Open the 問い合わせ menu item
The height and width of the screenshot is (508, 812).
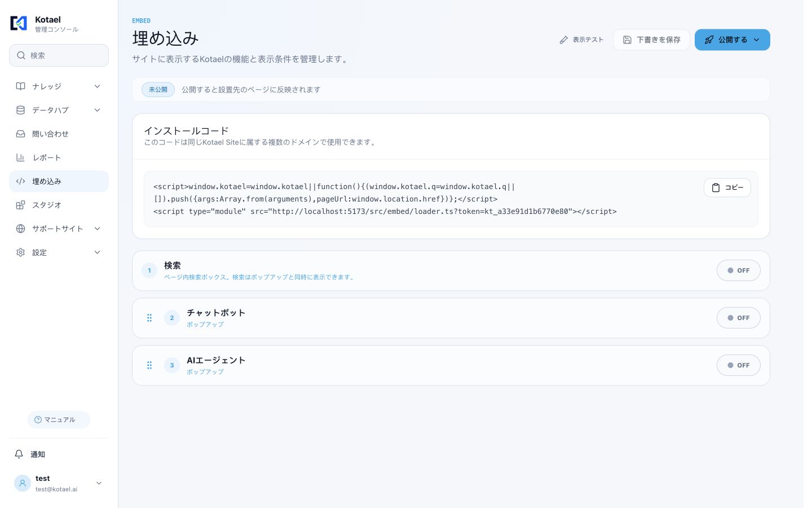[x=59, y=134]
